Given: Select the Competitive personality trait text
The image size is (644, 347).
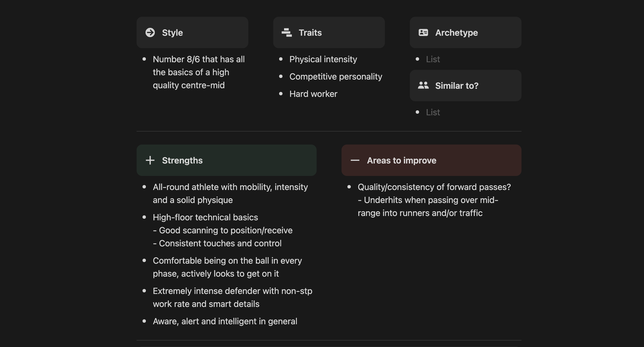Looking at the screenshot, I should pyautogui.click(x=336, y=76).
